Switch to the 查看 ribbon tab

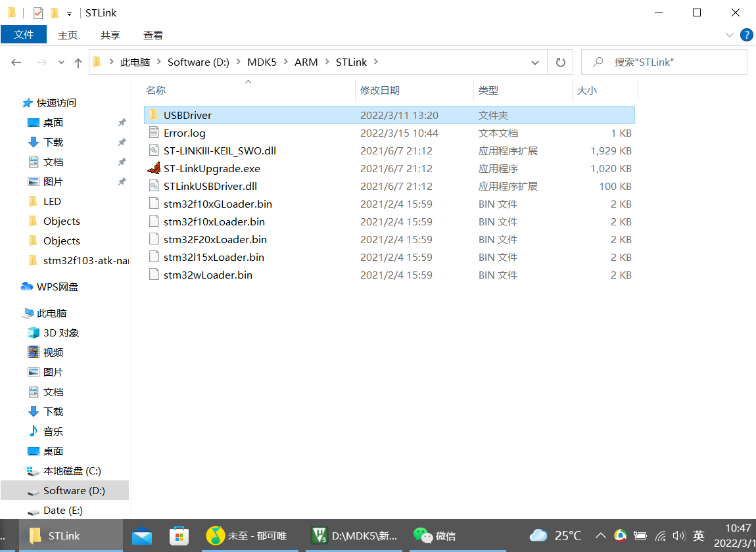click(153, 35)
